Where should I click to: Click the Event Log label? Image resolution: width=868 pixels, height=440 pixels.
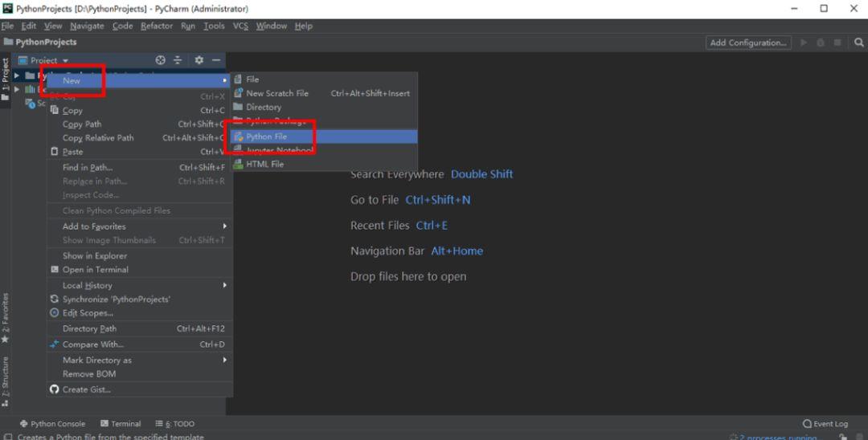(x=830, y=423)
